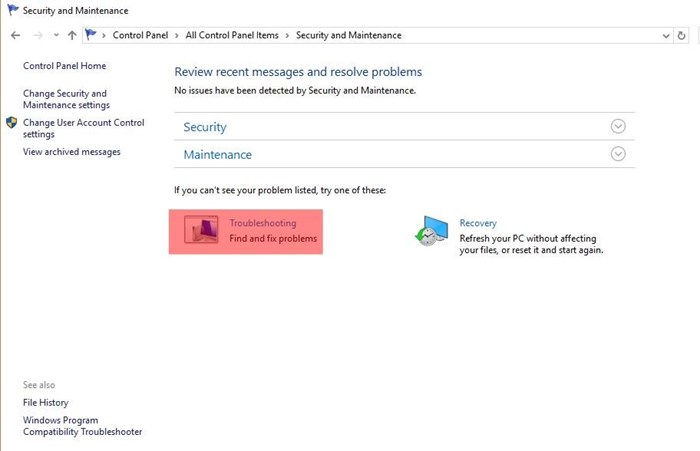The height and width of the screenshot is (451, 700).
Task: Click the Troubleshooting computer icon
Action: (201, 230)
